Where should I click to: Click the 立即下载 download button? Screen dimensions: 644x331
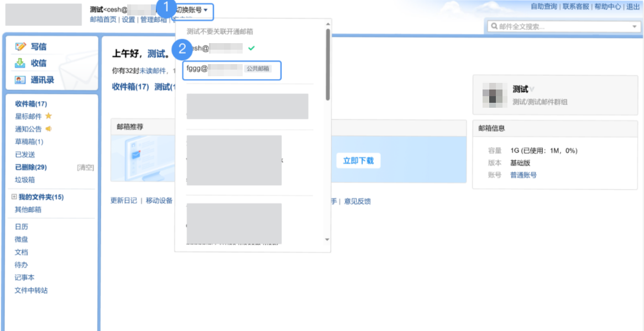[358, 160]
